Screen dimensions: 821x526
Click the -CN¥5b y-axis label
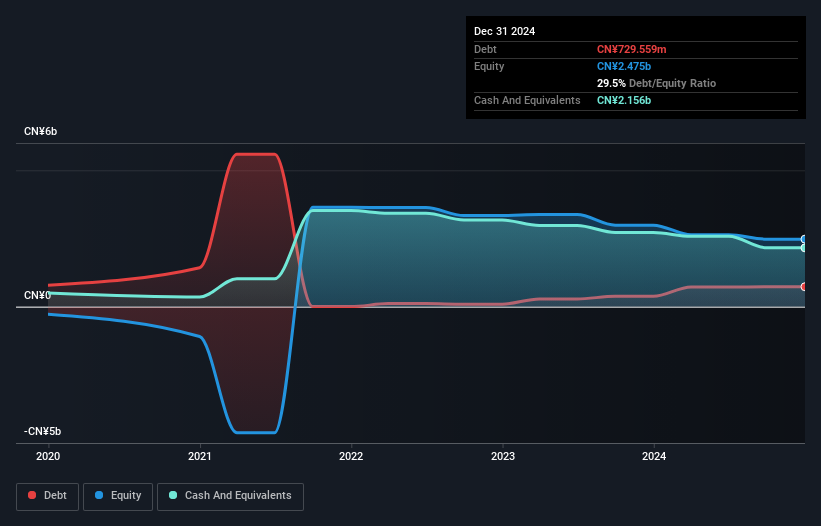click(x=42, y=431)
